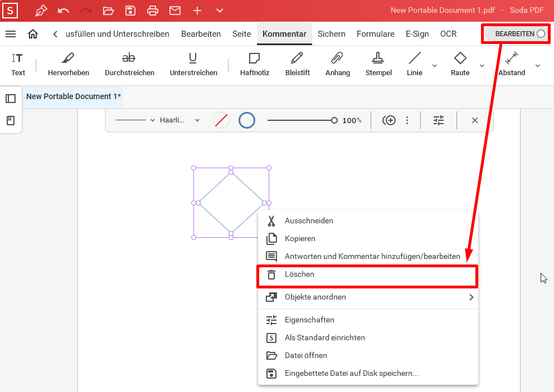Expand the quick access toolbar chevron
This screenshot has width=554, height=392.
click(x=220, y=11)
